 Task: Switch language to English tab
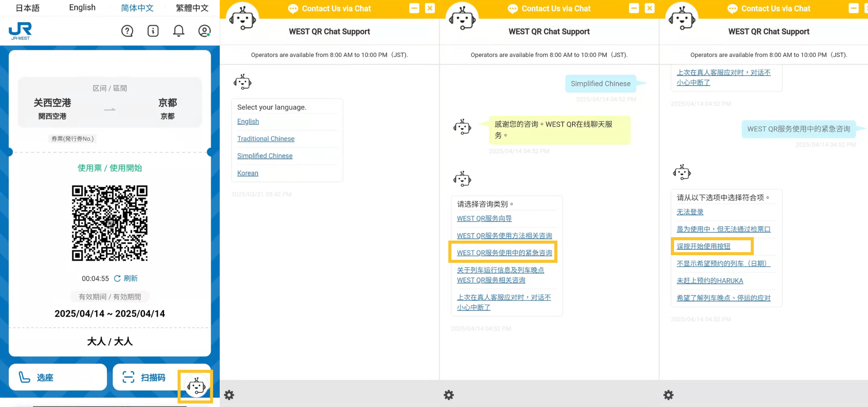point(82,8)
